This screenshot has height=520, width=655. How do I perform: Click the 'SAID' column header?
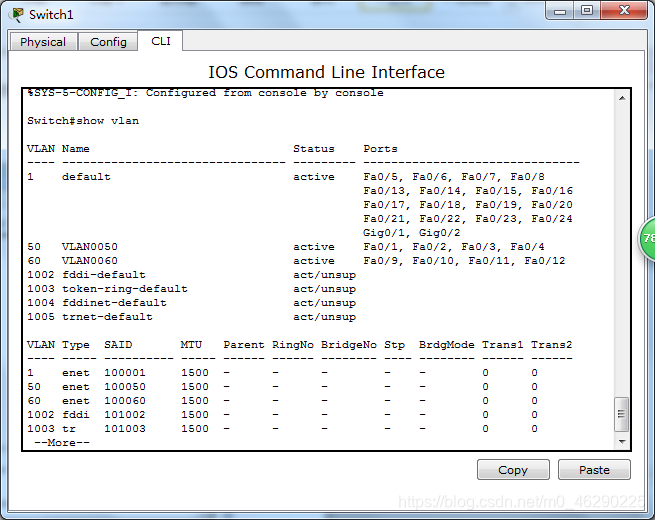118,345
